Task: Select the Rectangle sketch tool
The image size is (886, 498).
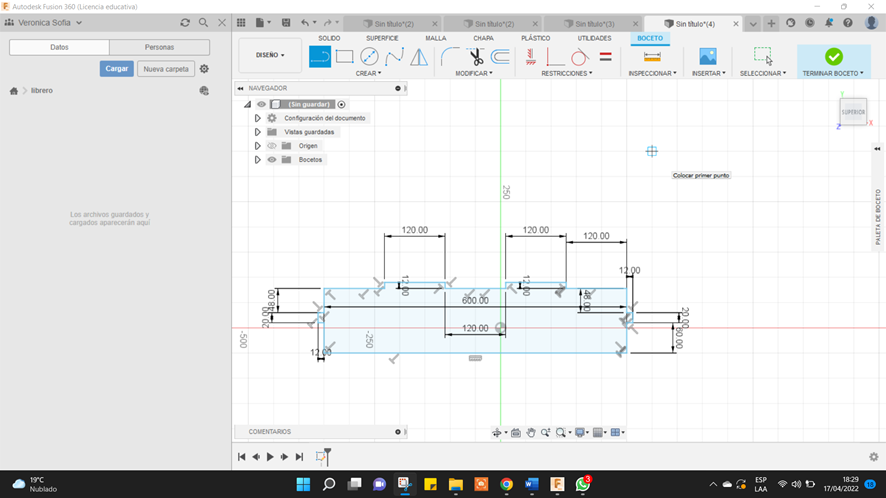Action: (x=344, y=57)
